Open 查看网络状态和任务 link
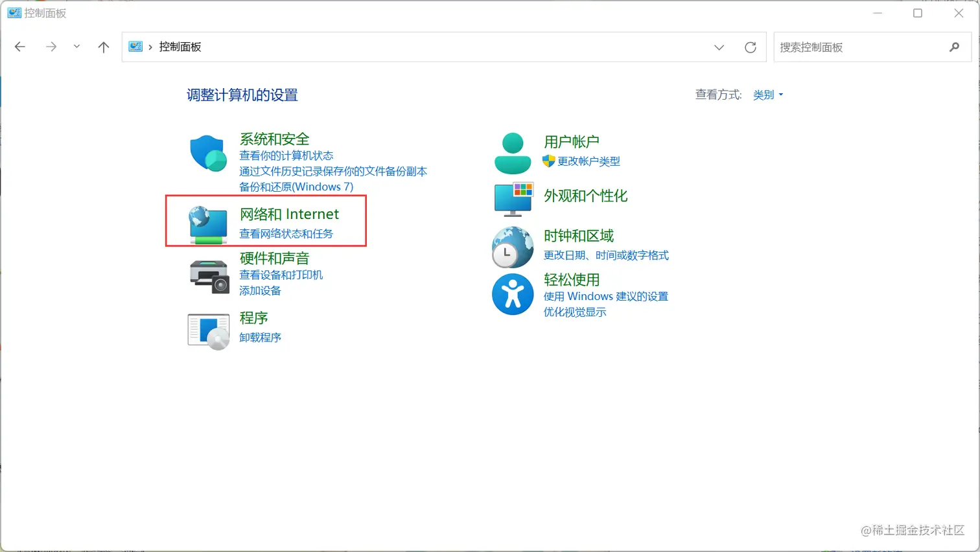 click(286, 234)
